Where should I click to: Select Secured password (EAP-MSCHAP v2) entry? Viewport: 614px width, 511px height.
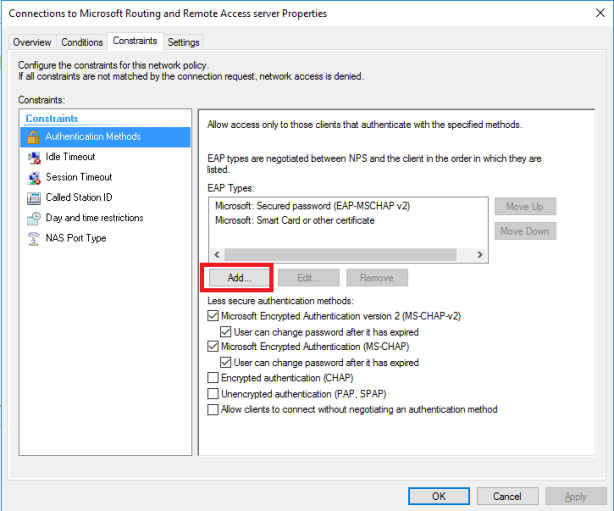coord(312,206)
